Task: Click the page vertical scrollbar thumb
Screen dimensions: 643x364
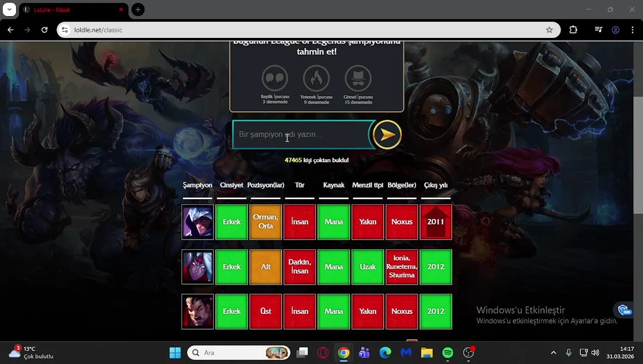Action: 638,155
